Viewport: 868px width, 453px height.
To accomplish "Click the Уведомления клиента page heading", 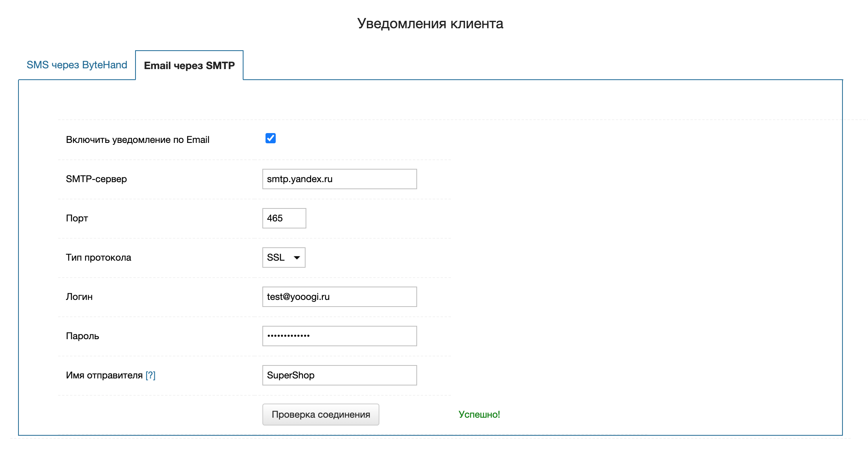I will coord(430,24).
